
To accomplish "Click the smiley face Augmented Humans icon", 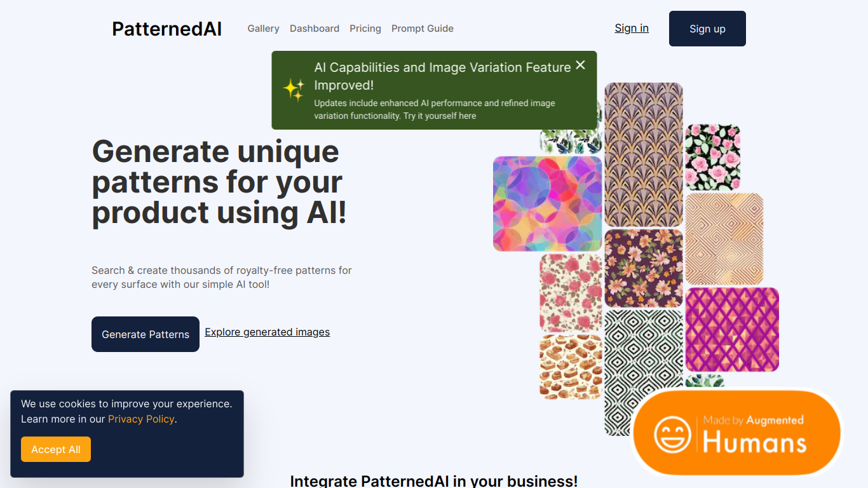I will point(672,433).
